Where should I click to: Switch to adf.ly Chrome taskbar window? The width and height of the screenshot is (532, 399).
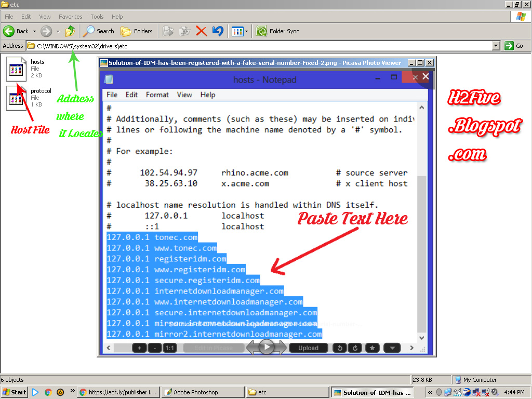118,392
